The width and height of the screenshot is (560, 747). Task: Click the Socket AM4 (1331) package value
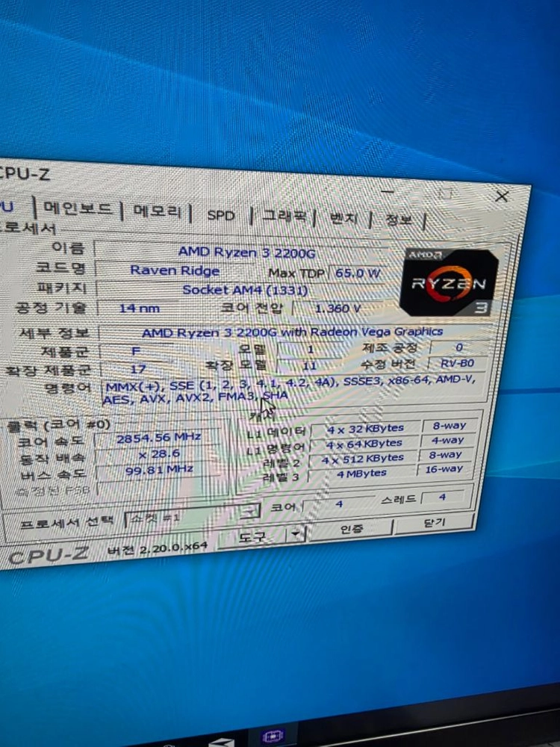pos(245,290)
